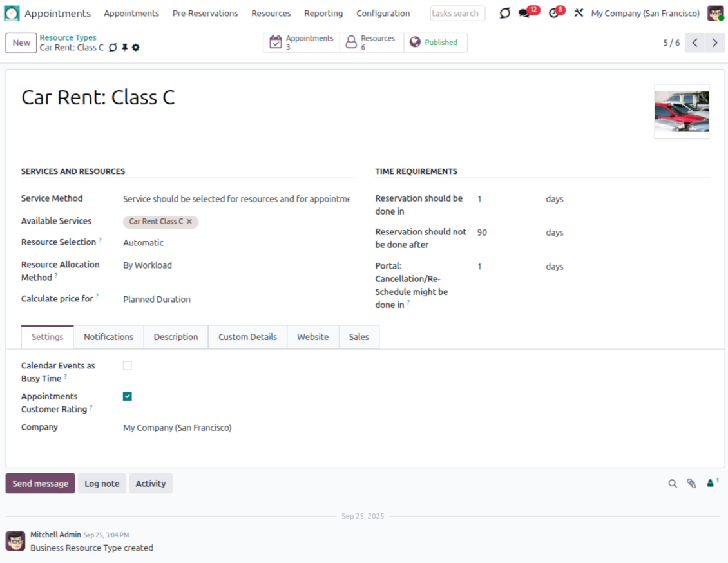Screen dimensions: 728x563
Task: Open the Appointments app home icon
Action: pyautogui.click(x=12, y=14)
